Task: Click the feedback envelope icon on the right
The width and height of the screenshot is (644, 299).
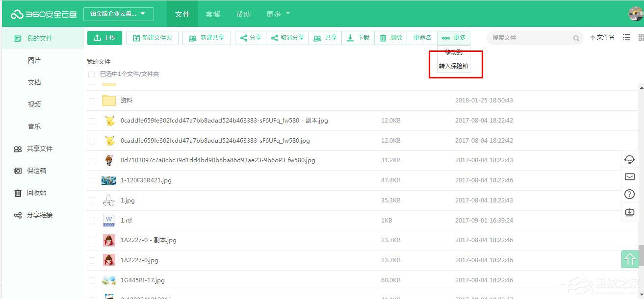Action: pyautogui.click(x=630, y=176)
